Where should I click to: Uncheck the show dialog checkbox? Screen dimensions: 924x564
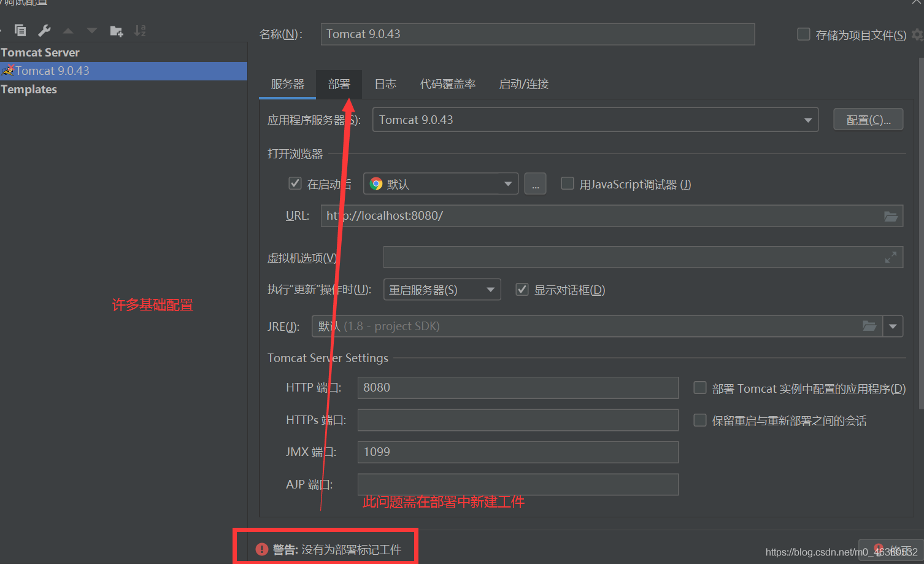pos(522,289)
